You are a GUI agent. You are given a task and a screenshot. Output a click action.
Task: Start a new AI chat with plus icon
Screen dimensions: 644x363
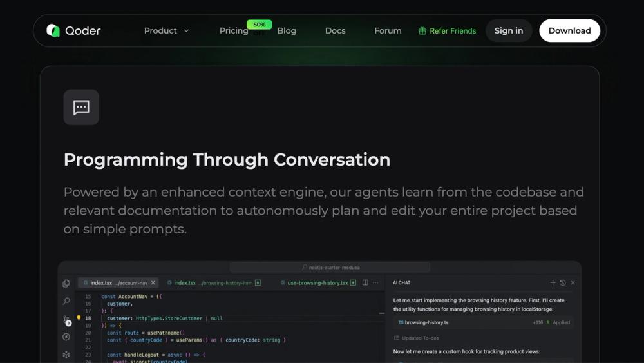(553, 282)
